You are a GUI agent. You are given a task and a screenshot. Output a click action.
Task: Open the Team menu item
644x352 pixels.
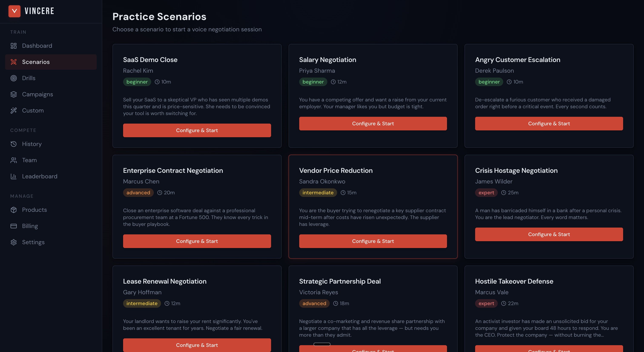click(29, 160)
